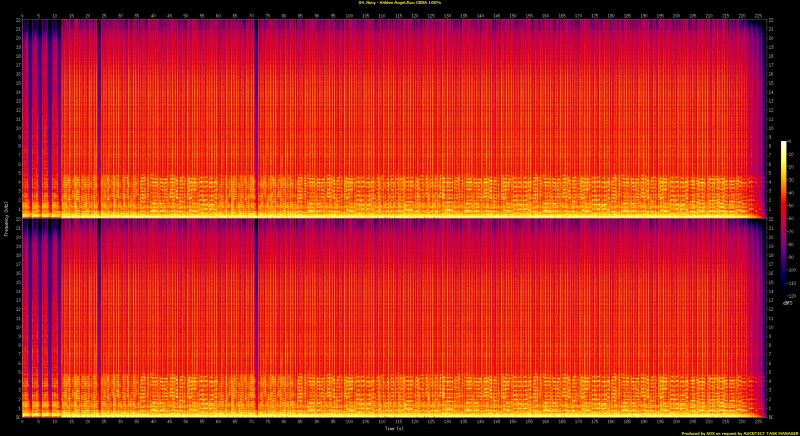Viewport: 800px width, 436px height.
Task: Click the "Frequency (kHz)" axis label
Action: pyautogui.click(x=6, y=218)
